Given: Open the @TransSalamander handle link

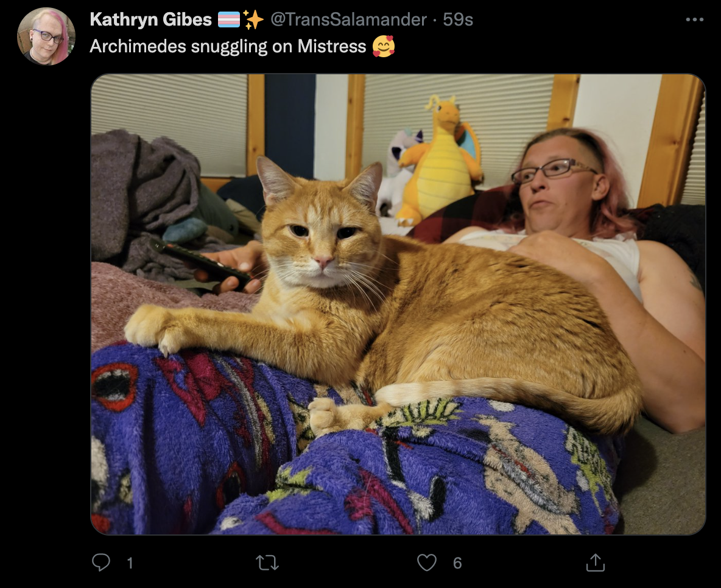Looking at the screenshot, I should (x=348, y=19).
